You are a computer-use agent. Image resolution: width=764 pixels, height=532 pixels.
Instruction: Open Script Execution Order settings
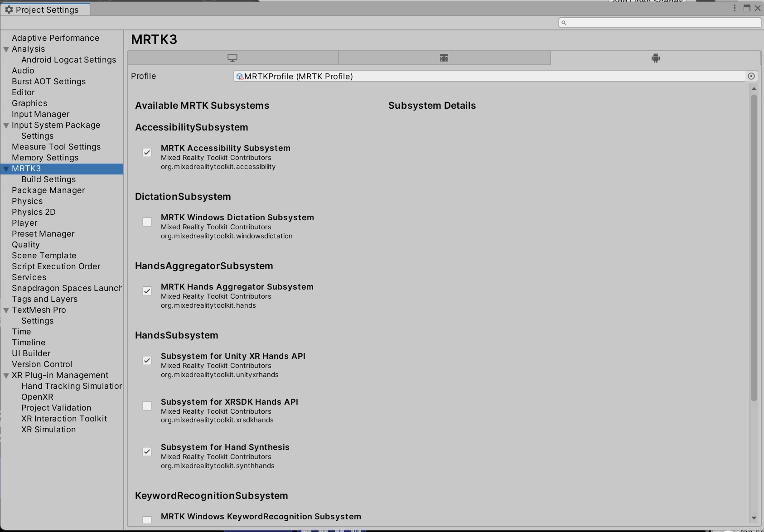pos(62,266)
